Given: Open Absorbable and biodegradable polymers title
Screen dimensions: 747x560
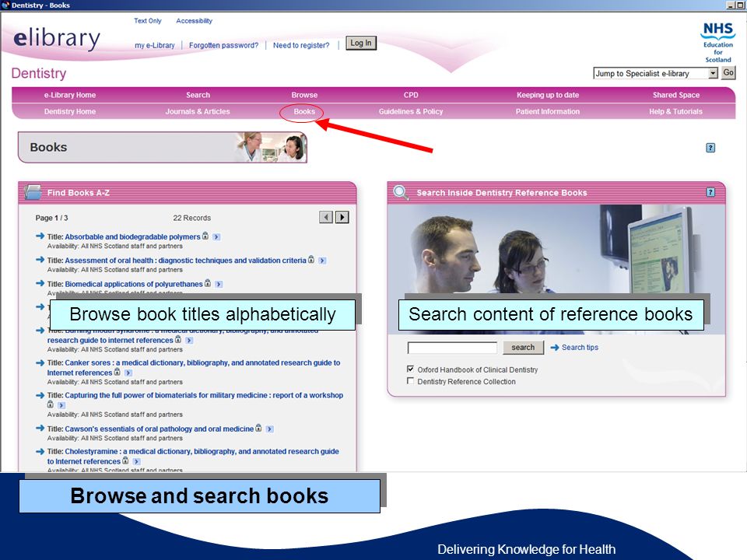Looking at the screenshot, I should coord(132,236).
